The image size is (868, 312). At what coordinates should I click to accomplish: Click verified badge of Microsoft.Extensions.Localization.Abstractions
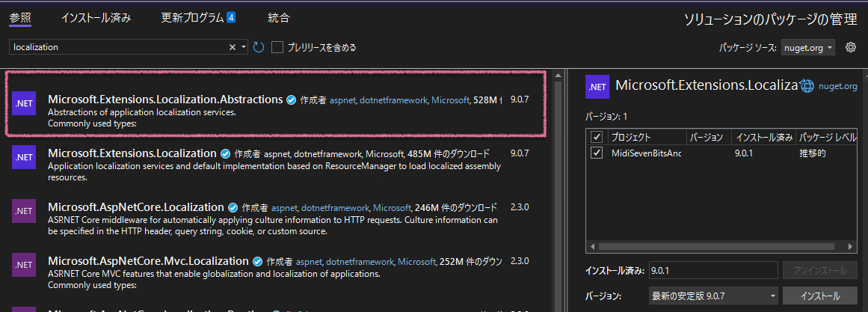pyautogui.click(x=291, y=100)
